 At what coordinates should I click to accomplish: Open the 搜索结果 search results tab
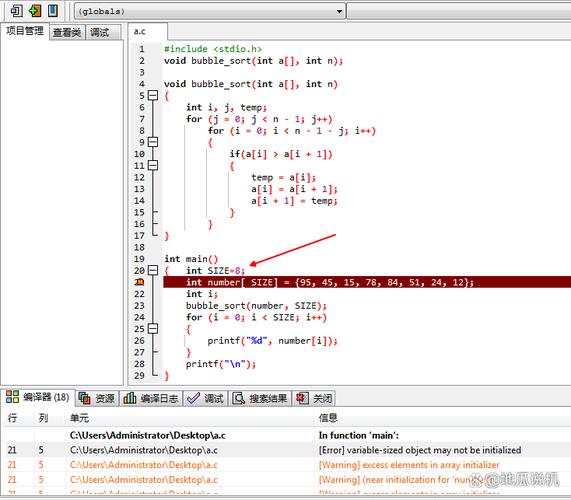pyautogui.click(x=260, y=398)
